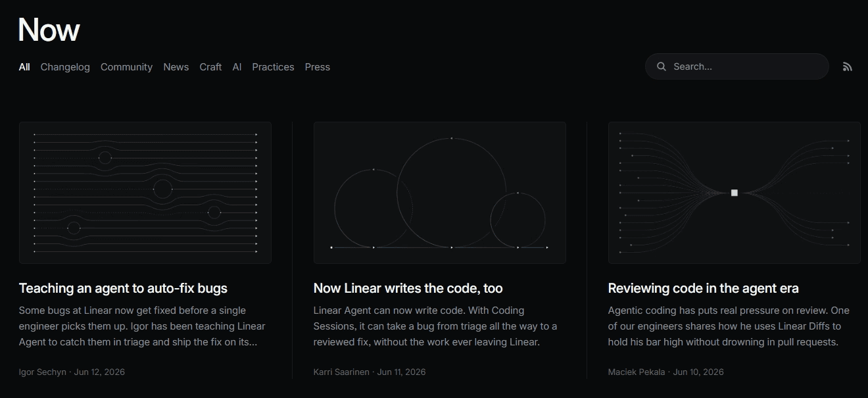Image resolution: width=868 pixels, height=398 pixels.
Task: Show the Press category
Action: 318,67
